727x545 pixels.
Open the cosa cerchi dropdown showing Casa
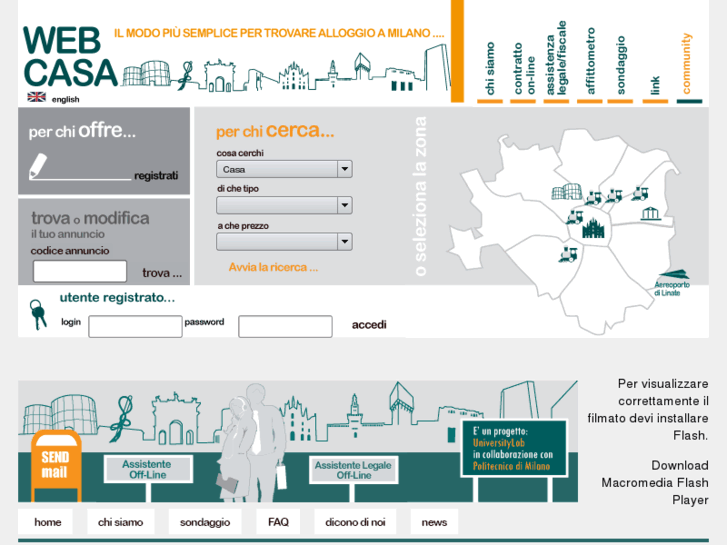coord(284,169)
